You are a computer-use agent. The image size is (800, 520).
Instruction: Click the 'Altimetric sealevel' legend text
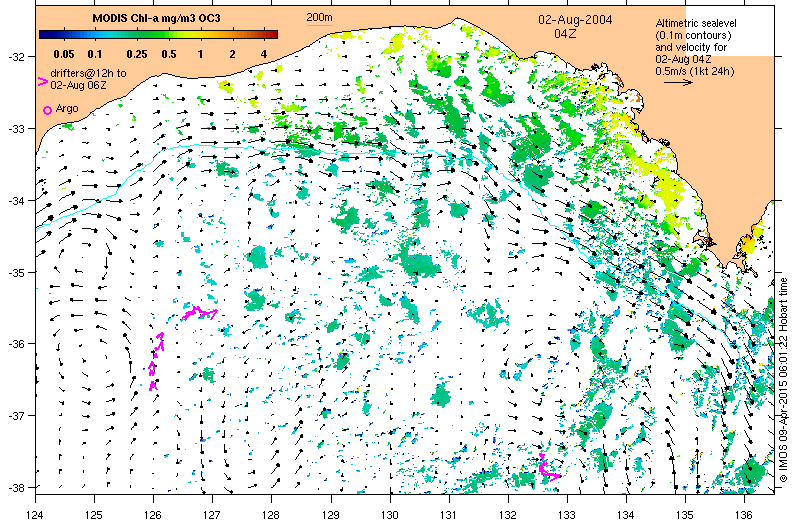coord(696,23)
